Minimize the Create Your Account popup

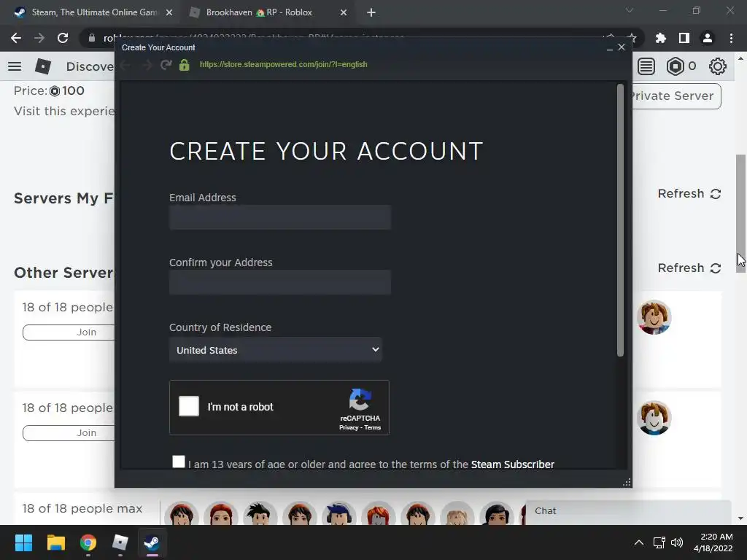click(609, 47)
